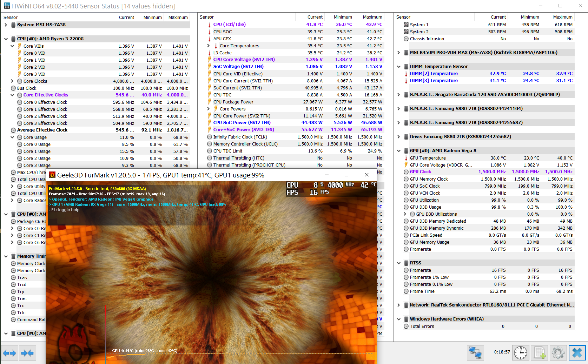Expand the S.M.A.R.T.: Seagate BarraCuda group
This screenshot has width=588, height=364.
[x=398, y=95]
